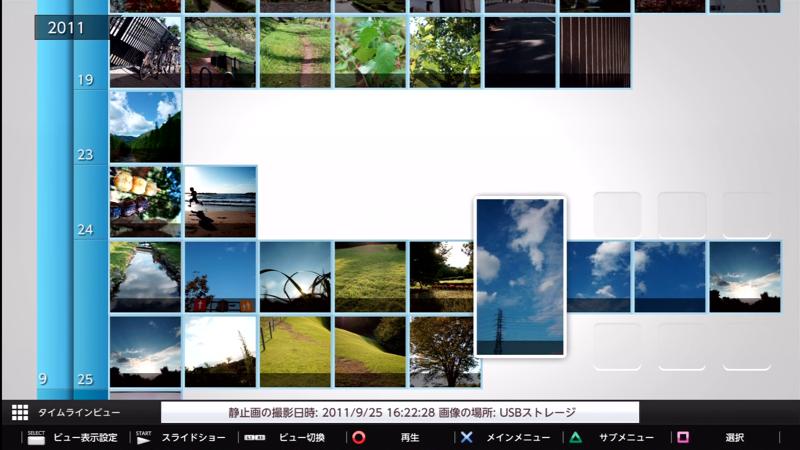
Task: Choose ビュー切換 view switch
Action: (302, 438)
